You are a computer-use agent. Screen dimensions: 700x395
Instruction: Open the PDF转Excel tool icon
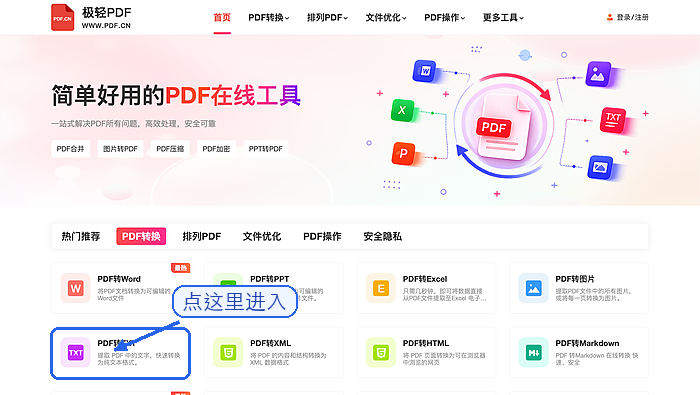pyautogui.click(x=381, y=288)
